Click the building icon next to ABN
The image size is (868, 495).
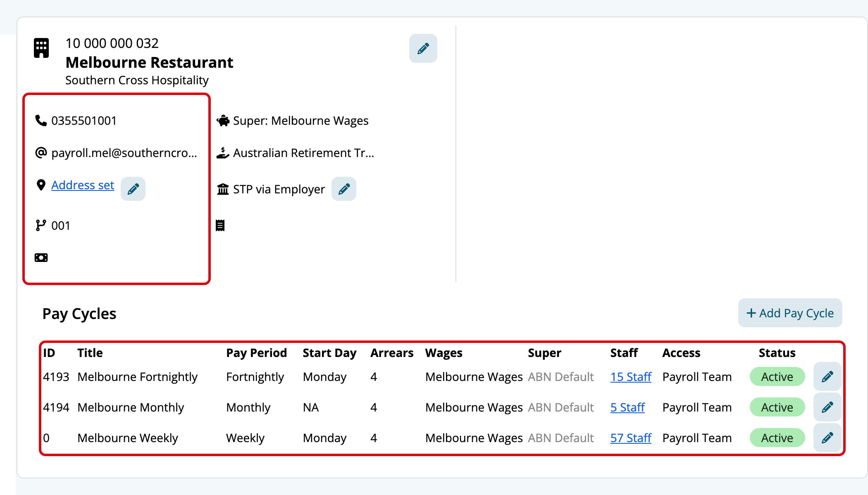[x=41, y=48]
